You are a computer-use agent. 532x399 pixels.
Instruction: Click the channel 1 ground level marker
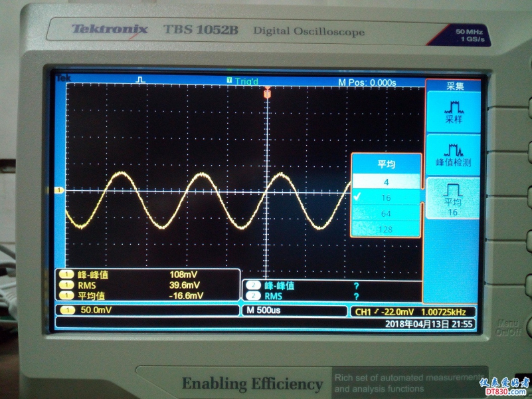59,190
